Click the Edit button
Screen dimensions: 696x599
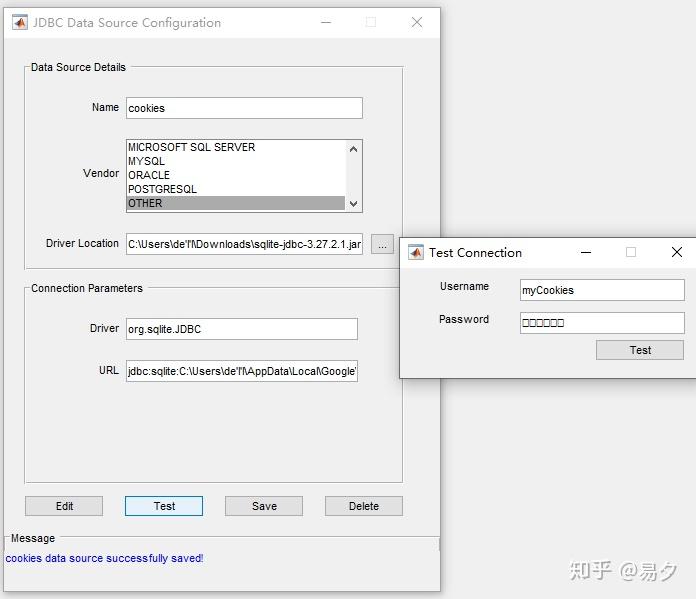(x=64, y=506)
